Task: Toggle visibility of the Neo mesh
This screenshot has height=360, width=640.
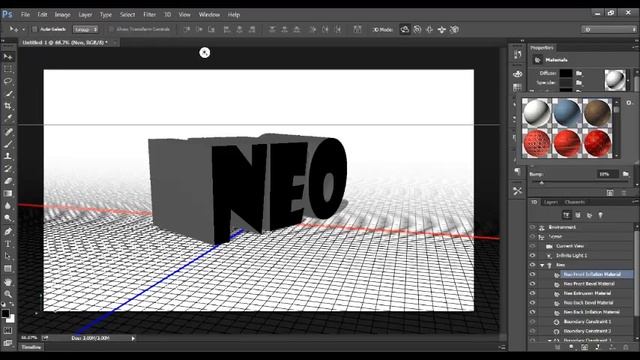Action: pos(532,265)
